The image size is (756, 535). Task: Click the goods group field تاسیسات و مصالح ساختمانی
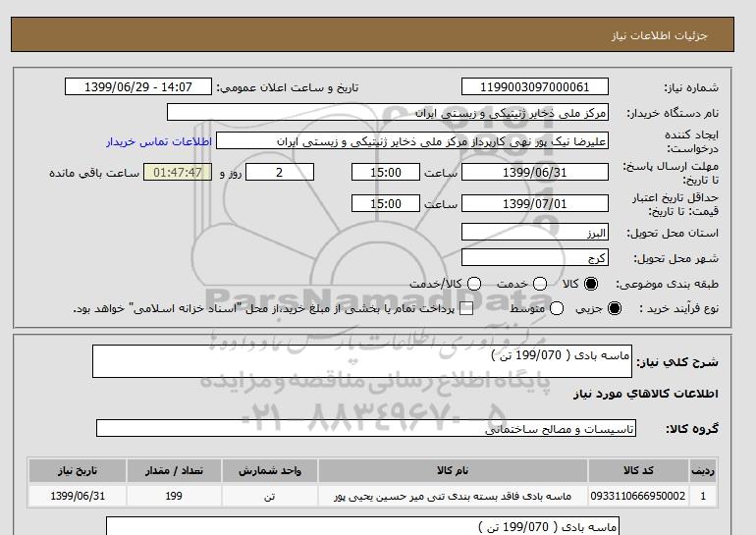point(366,428)
